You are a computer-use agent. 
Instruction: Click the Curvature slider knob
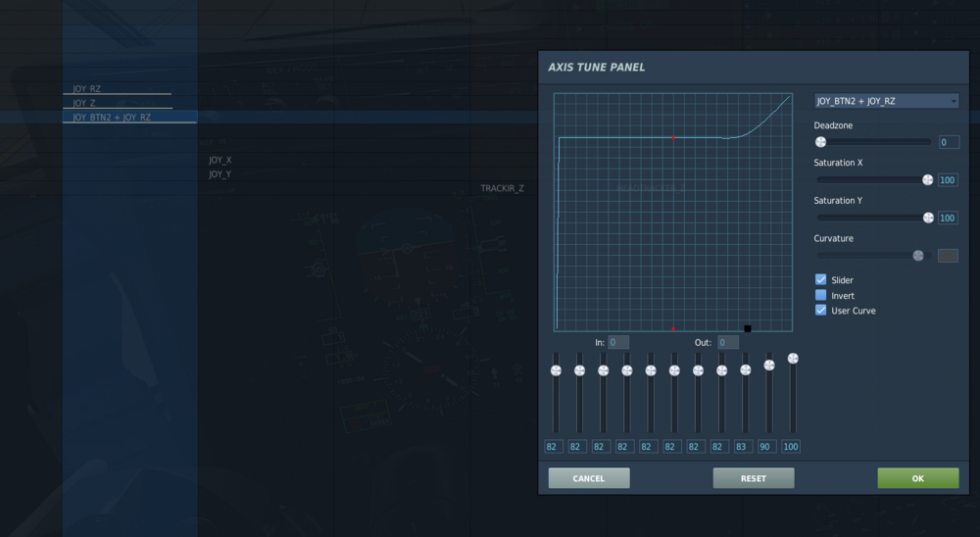918,256
